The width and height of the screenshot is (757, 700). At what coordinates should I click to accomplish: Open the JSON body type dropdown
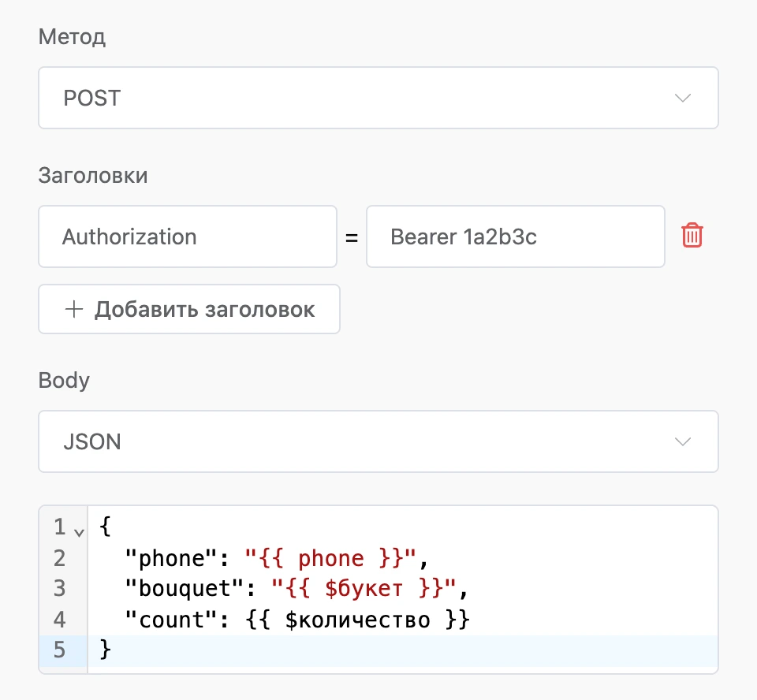tap(378, 441)
